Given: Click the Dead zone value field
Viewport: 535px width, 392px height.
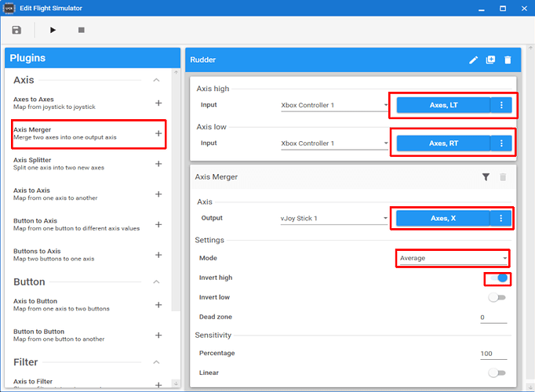Looking at the screenshot, I should coord(493,318).
